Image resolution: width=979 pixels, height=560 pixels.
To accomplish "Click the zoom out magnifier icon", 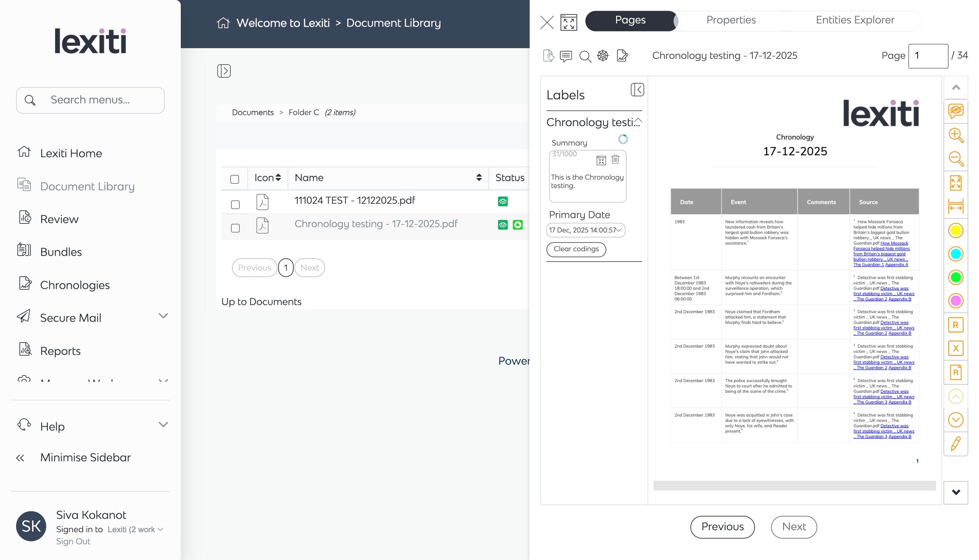I will [956, 159].
